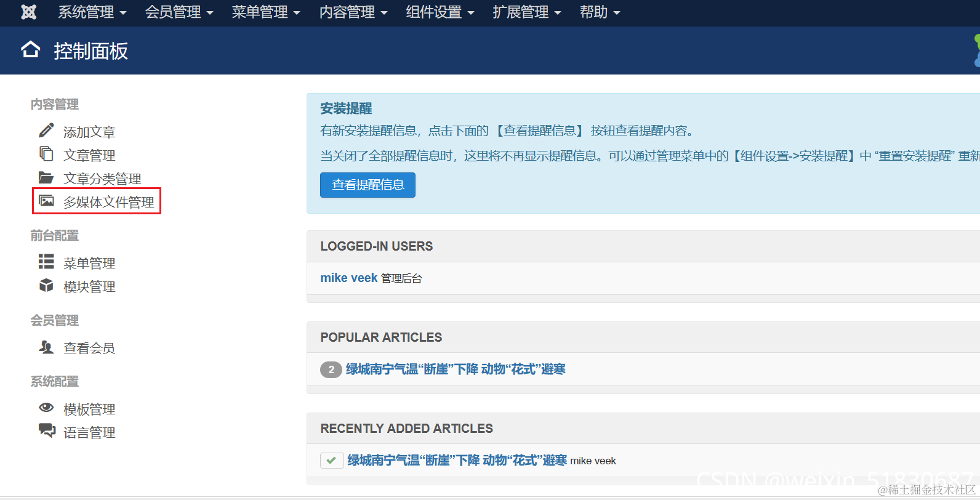This screenshot has width=980, height=500.
Task: Click the eye icon for 模板管理
Action: point(46,407)
